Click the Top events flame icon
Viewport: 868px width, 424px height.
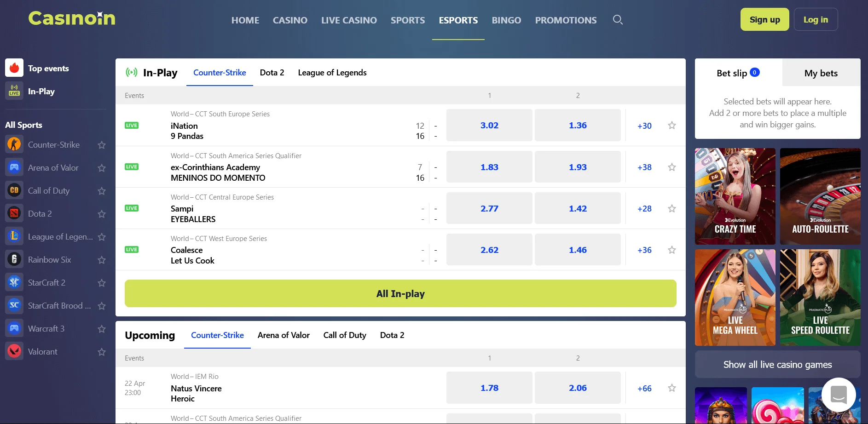click(14, 68)
